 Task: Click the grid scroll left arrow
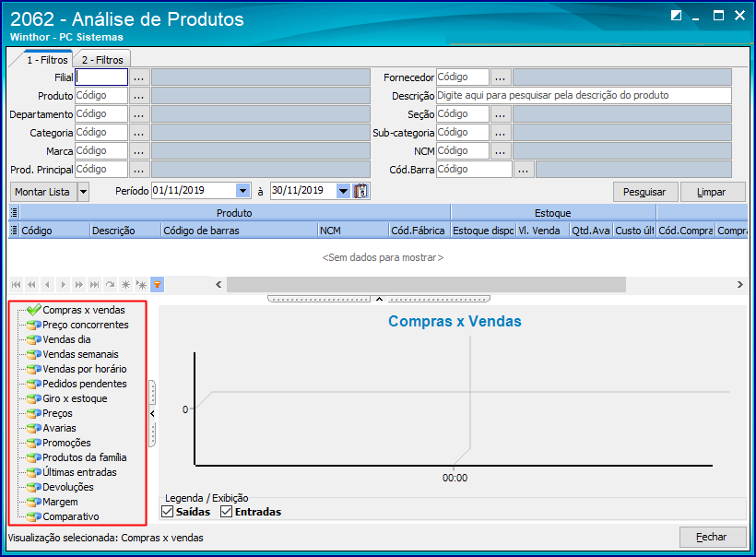219,285
